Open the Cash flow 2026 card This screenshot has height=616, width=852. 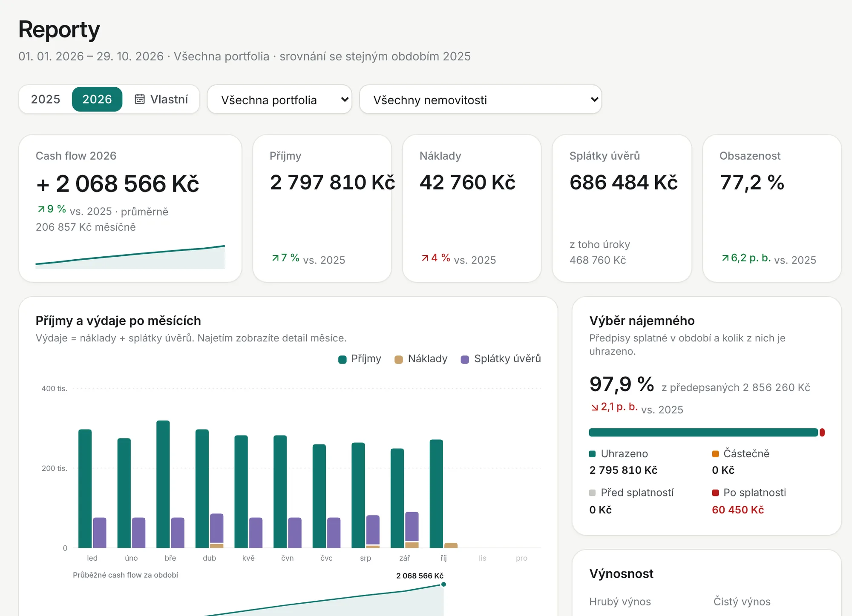(130, 208)
